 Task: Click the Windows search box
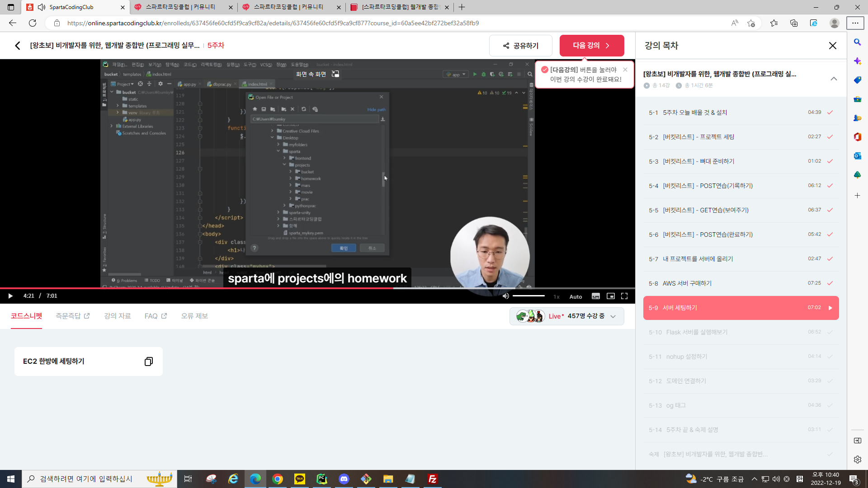click(99, 479)
